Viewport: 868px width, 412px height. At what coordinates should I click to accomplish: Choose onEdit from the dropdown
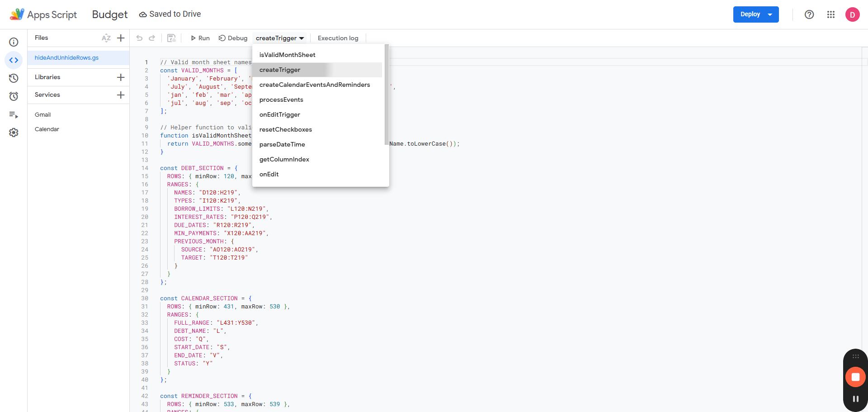[x=317, y=174]
